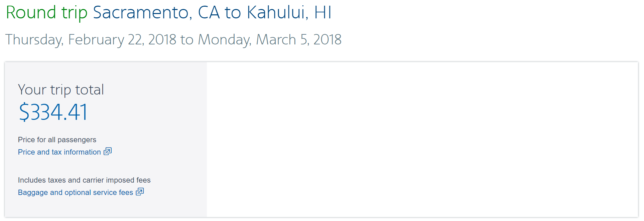Click the departure date Thursday, February 22, 2018
Viewport: 644px width, 221px height.
tap(90, 40)
